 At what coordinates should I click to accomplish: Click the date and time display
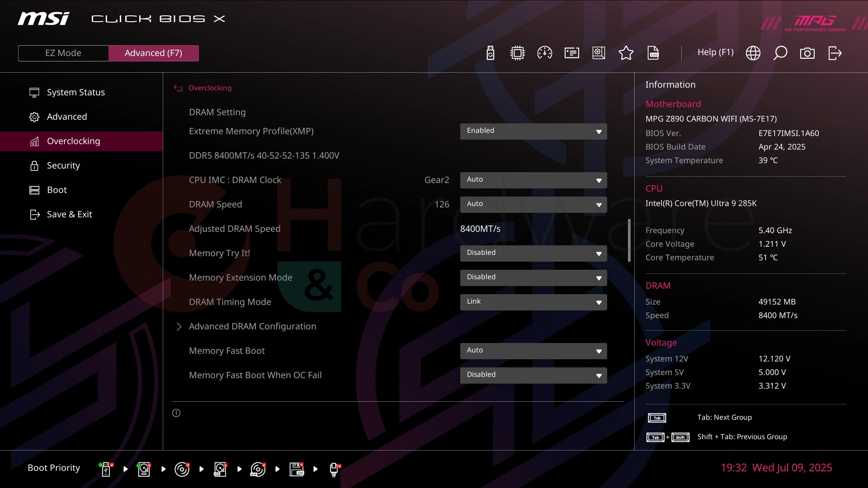[776, 468]
